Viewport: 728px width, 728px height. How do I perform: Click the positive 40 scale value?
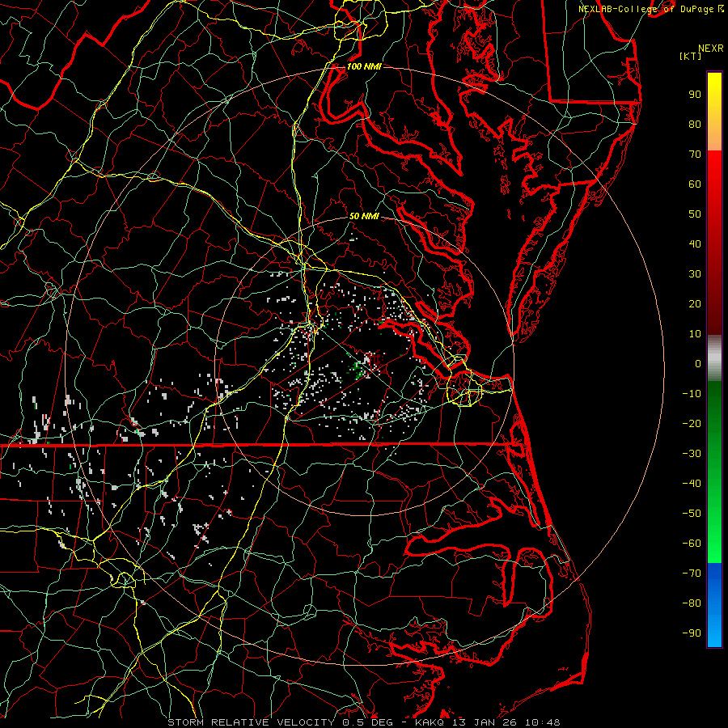pyautogui.click(x=695, y=244)
